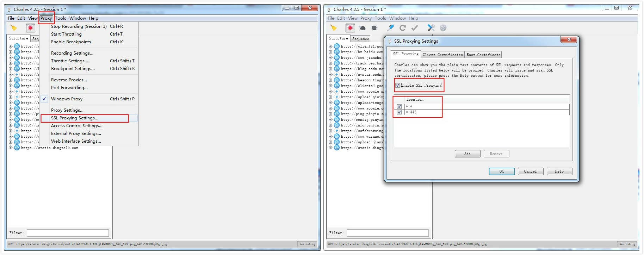Uncheck the *:* location checkbox

point(399,106)
